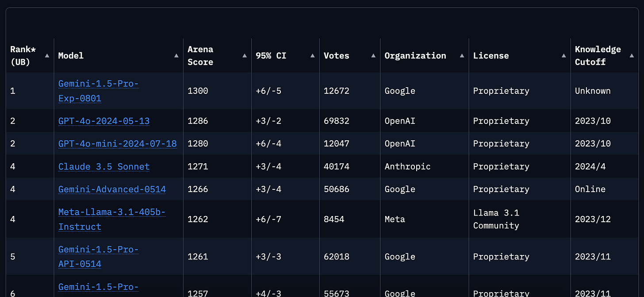This screenshot has width=644, height=297.
Task: Open Gemini-1.5-Pro-API-0514 link
Action: pyautogui.click(x=99, y=257)
